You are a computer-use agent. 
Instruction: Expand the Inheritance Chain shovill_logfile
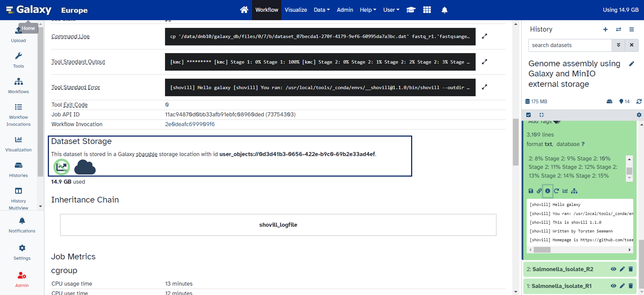[x=278, y=225]
